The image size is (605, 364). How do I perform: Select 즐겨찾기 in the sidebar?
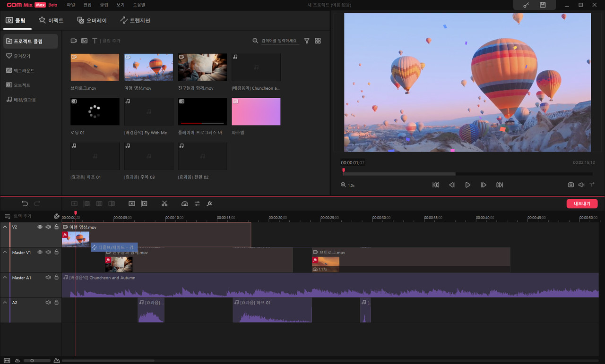pyautogui.click(x=19, y=56)
